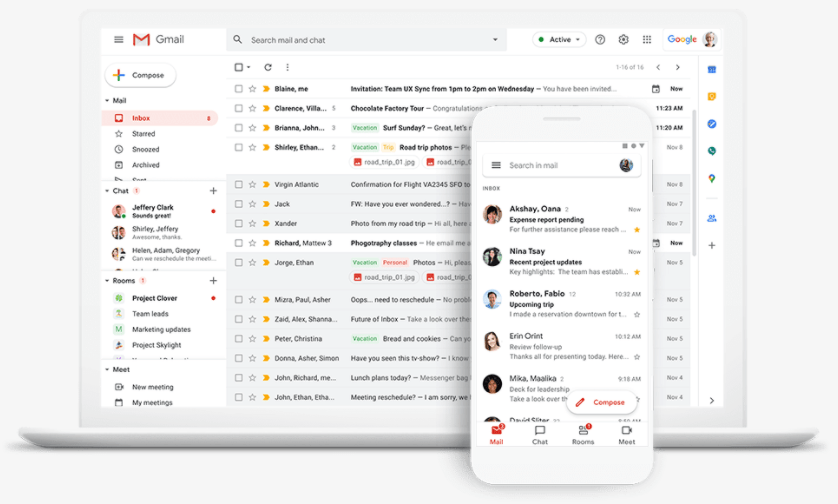Open Keep notes in the side panel

click(x=711, y=97)
